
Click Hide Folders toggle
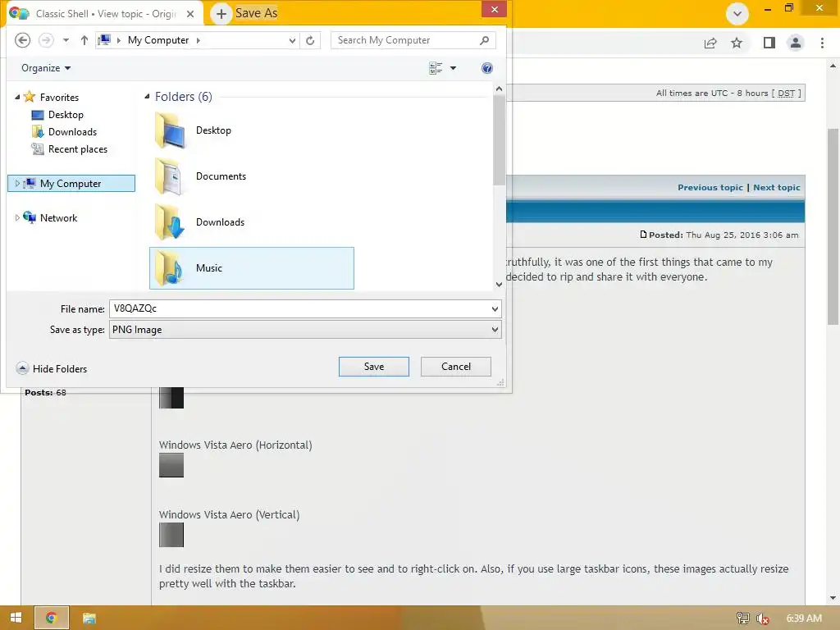pyautogui.click(x=52, y=368)
